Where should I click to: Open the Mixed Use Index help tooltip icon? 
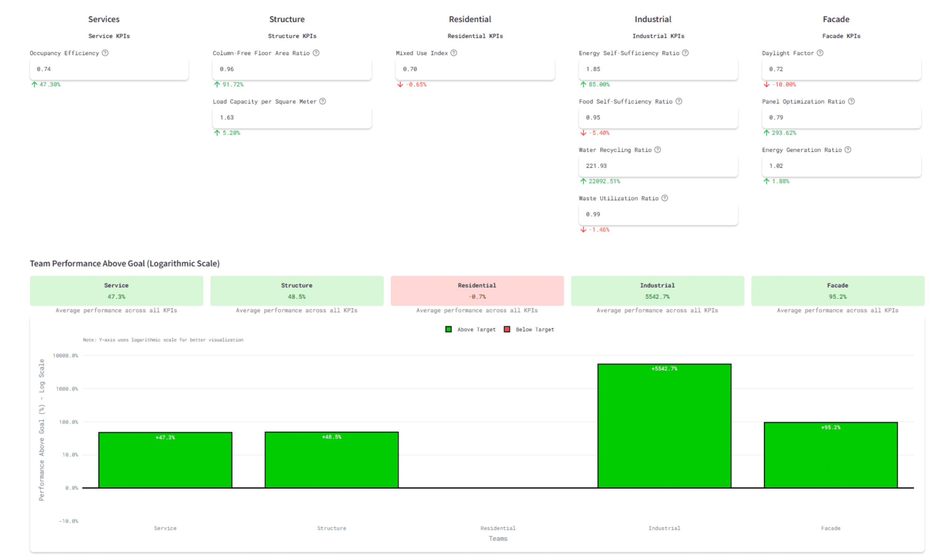(x=454, y=53)
